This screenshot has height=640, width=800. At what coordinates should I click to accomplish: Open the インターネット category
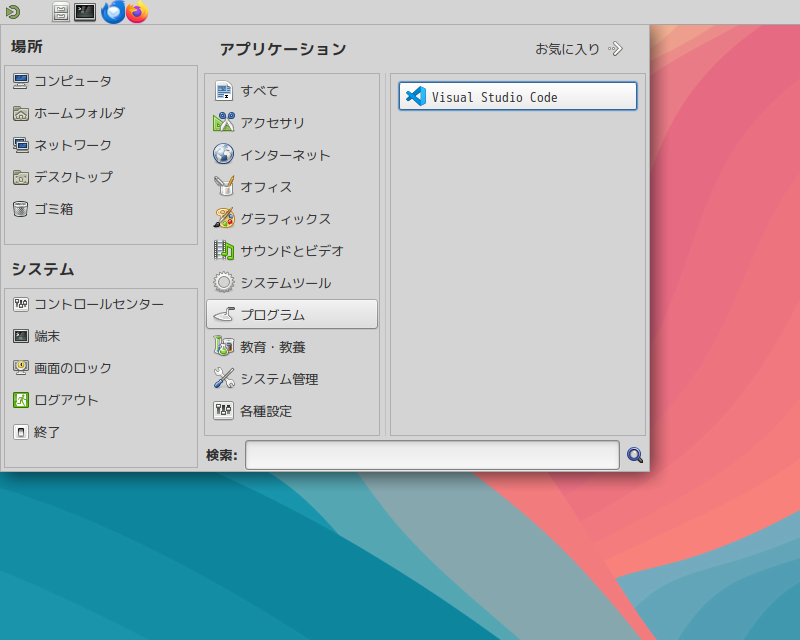[x=292, y=155]
